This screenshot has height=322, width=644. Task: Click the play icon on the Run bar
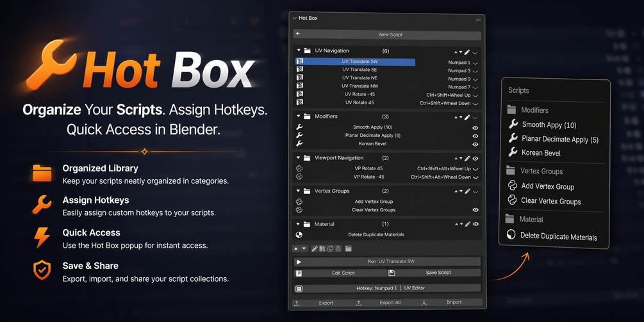(x=299, y=262)
